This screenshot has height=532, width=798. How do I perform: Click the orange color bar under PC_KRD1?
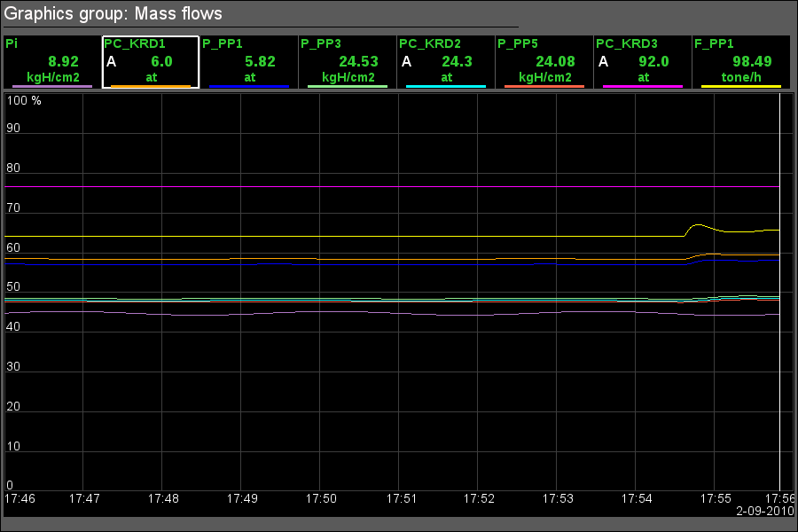click(x=151, y=86)
